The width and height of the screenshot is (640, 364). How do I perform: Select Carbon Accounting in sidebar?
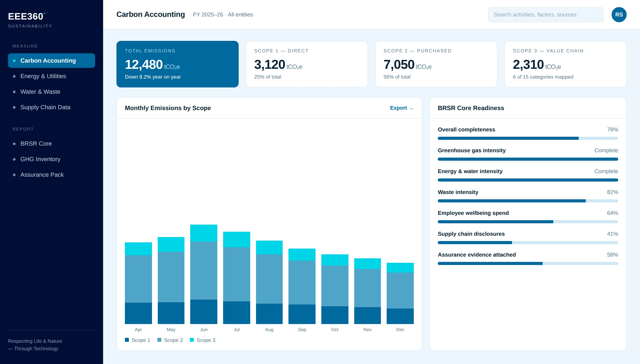click(52, 61)
